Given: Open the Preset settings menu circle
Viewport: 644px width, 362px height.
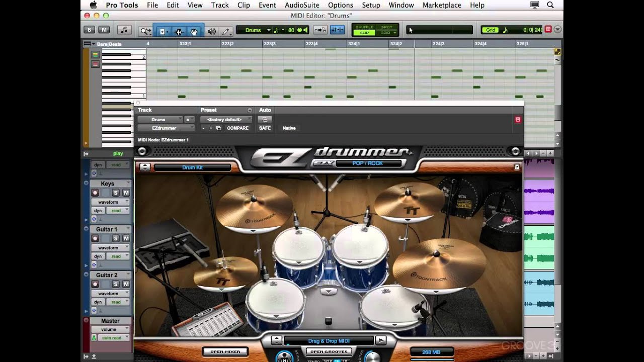Looking at the screenshot, I should pos(250,110).
